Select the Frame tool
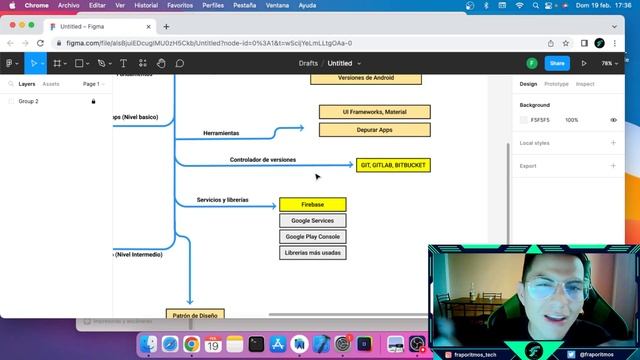The height and width of the screenshot is (360, 640). click(x=57, y=63)
